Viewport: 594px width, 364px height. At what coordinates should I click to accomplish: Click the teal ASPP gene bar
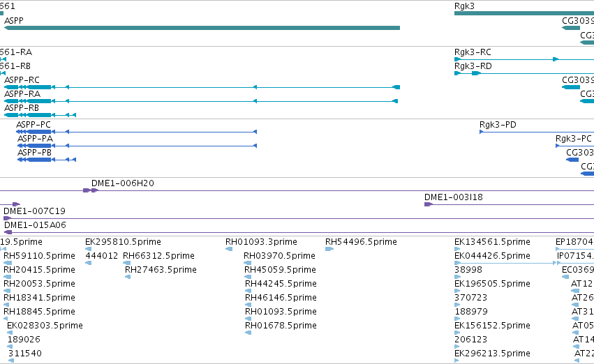(x=202, y=28)
